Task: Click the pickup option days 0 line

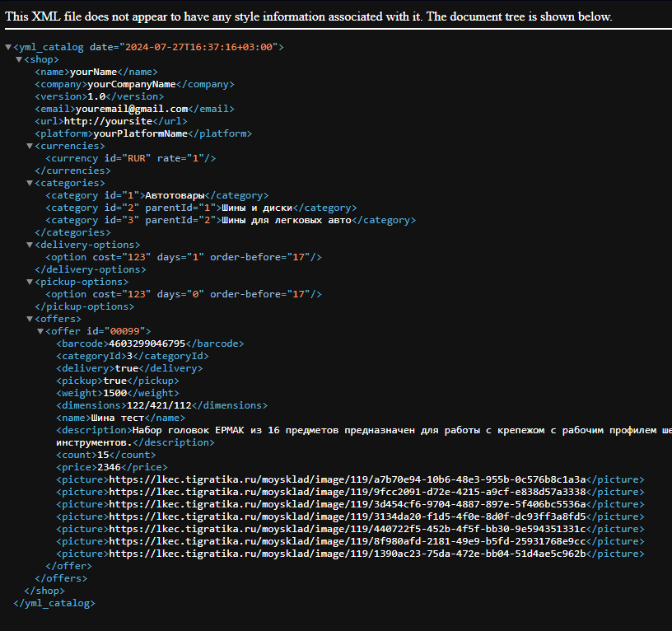Action: pos(184,295)
